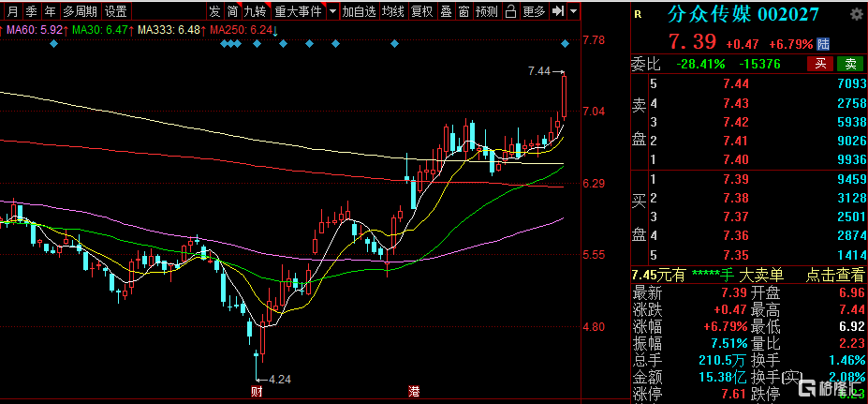This screenshot has width=868, height=404.
Task: Toggle 重大事件 major events display
Action: tap(298, 11)
